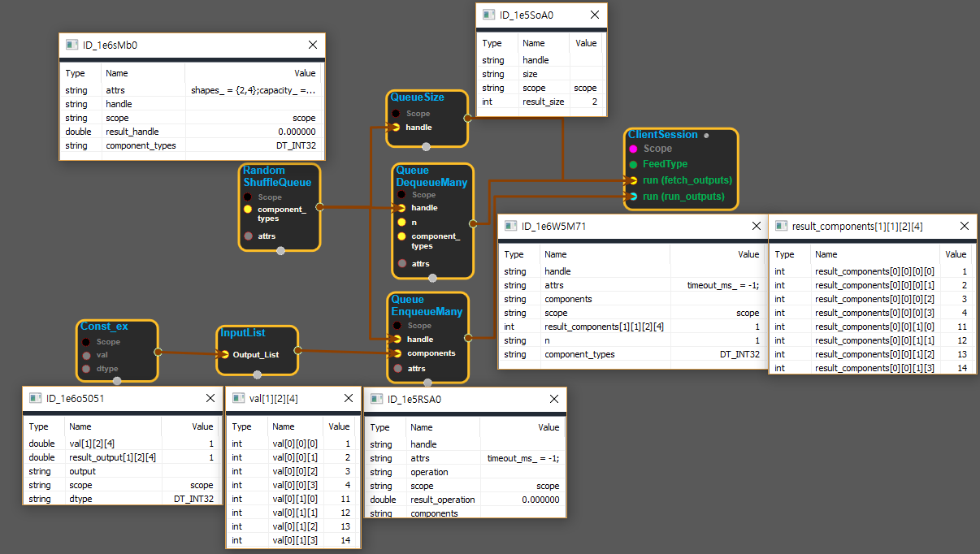Click the Name column header in ID_1e6W5M71
This screenshot has width=980, height=554.
(x=556, y=254)
